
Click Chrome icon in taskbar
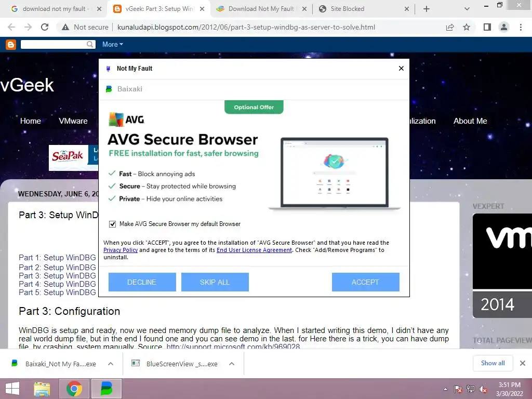74,389
